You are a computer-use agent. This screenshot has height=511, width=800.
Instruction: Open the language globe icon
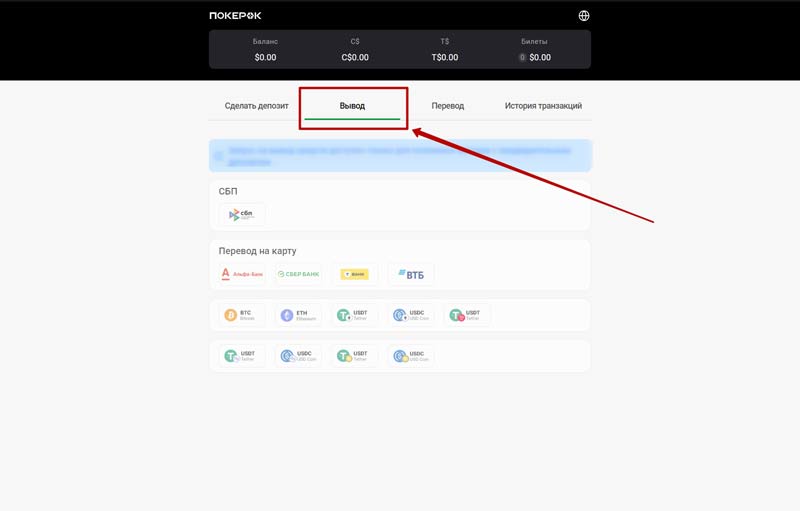[584, 15]
